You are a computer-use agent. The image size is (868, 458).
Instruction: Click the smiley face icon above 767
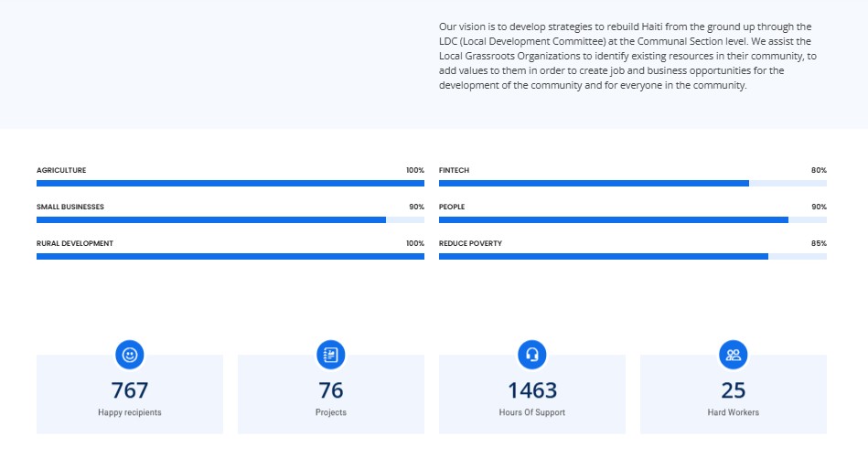tap(130, 355)
